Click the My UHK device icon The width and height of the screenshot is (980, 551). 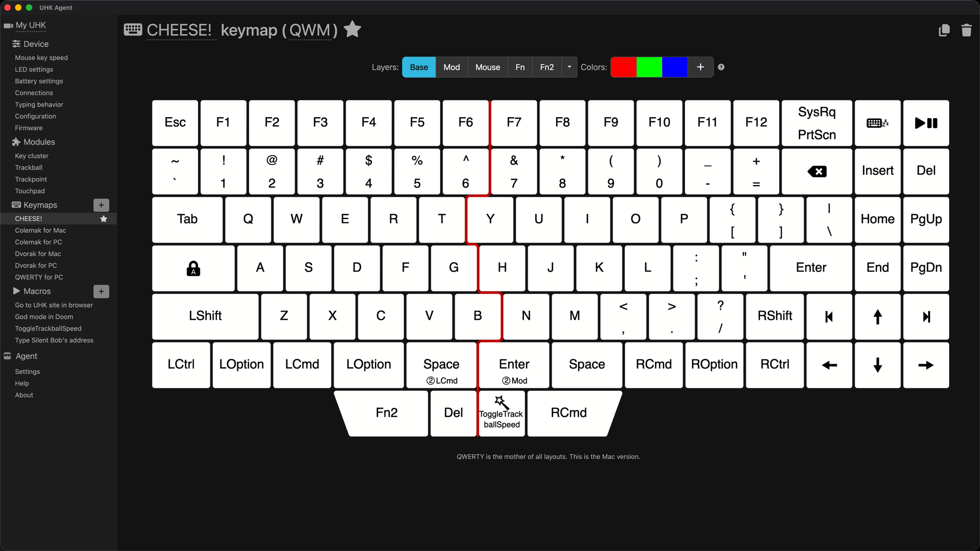[8, 25]
